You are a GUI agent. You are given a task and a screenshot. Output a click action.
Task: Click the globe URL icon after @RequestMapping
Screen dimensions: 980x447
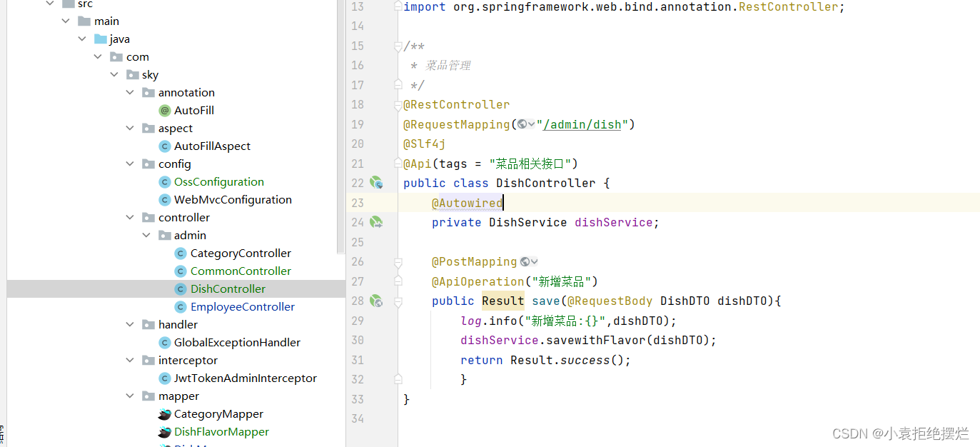(x=522, y=124)
